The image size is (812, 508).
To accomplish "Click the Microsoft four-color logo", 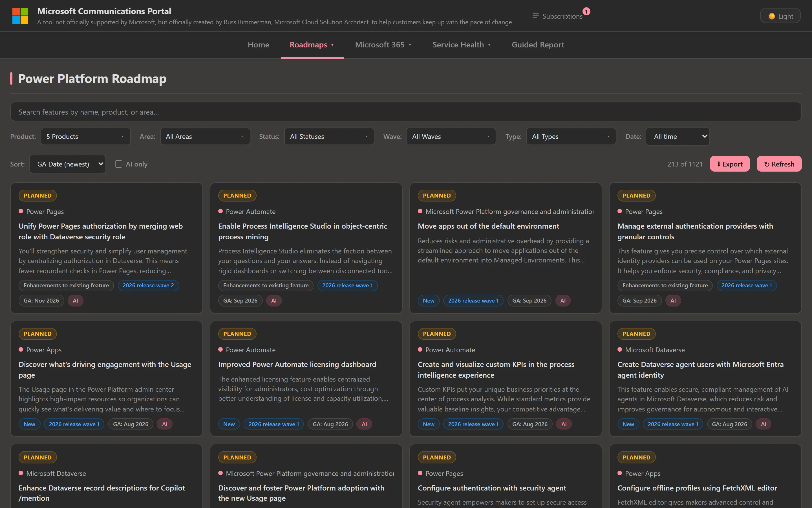I will [x=20, y=16].
